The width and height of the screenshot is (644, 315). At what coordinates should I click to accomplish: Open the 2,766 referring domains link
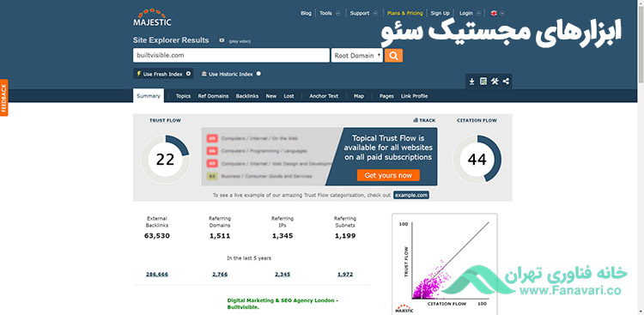coord(220,275)
